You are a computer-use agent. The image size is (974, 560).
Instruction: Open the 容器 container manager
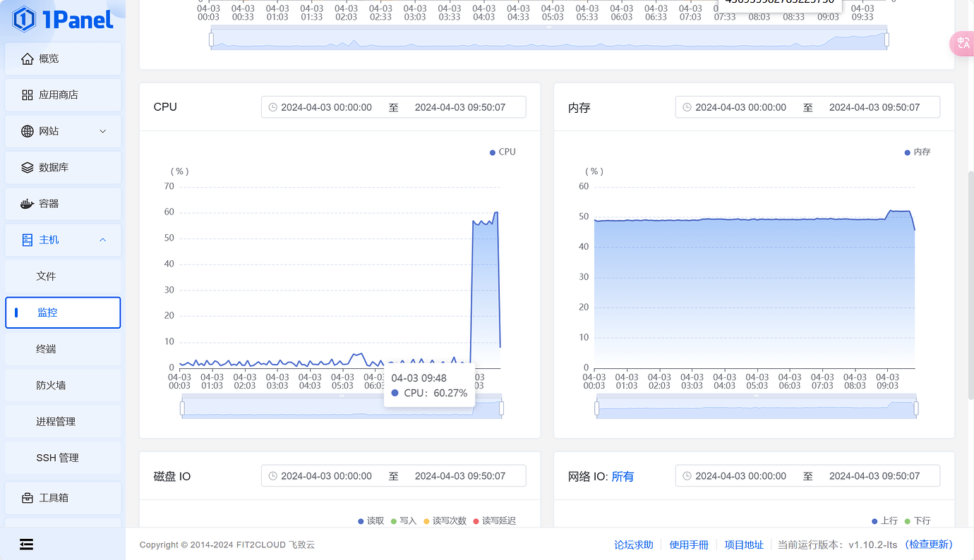coord(62,203)
